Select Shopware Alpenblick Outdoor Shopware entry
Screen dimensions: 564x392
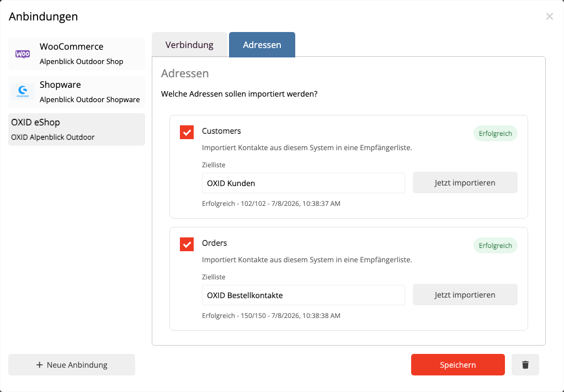click(77, 92)
